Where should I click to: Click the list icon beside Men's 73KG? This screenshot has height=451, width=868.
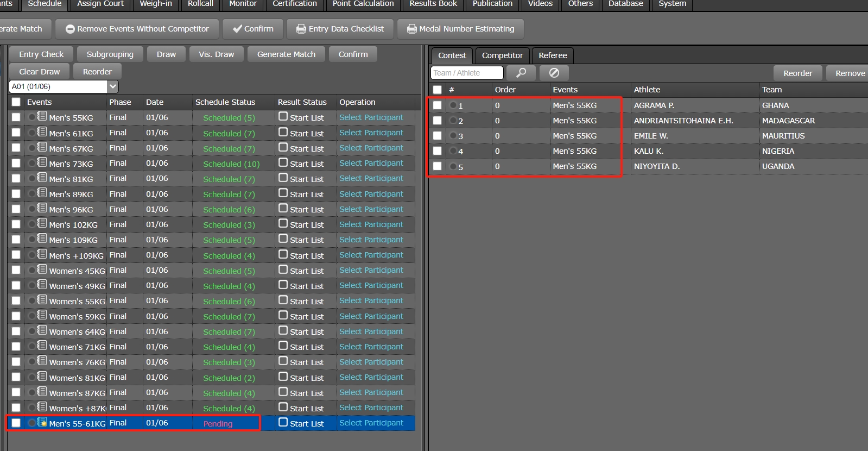pos(42,162)
